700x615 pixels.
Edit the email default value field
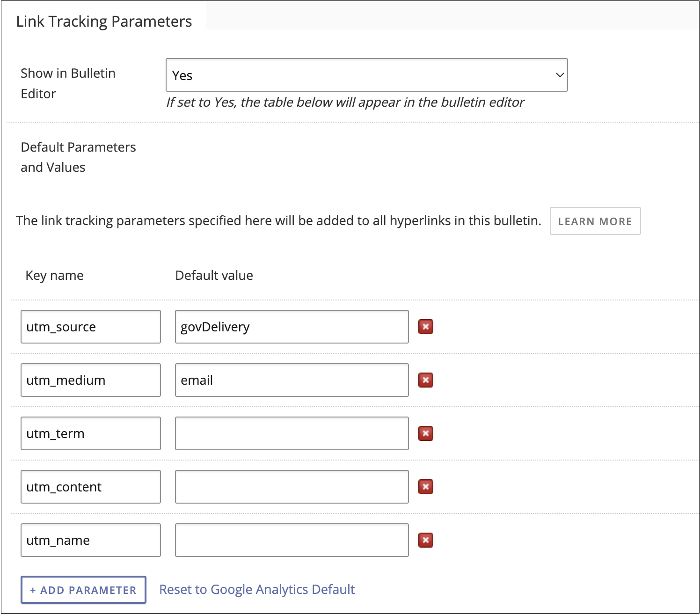(292, 380)
